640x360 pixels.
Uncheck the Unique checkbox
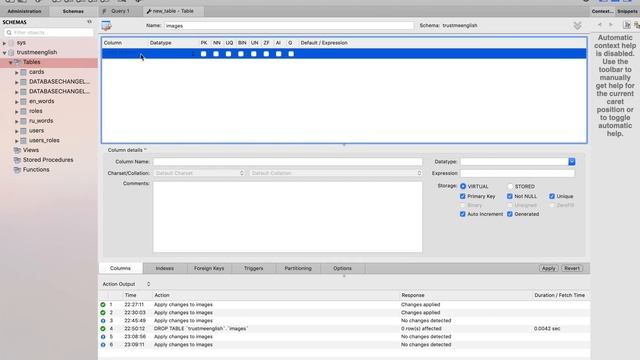[x=552, y=196]
